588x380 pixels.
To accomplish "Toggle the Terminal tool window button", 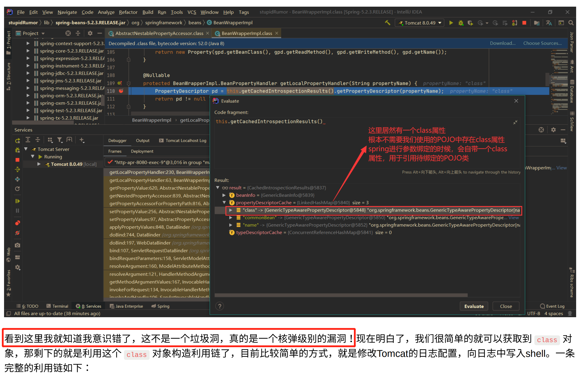I will [x=57, y=306].
